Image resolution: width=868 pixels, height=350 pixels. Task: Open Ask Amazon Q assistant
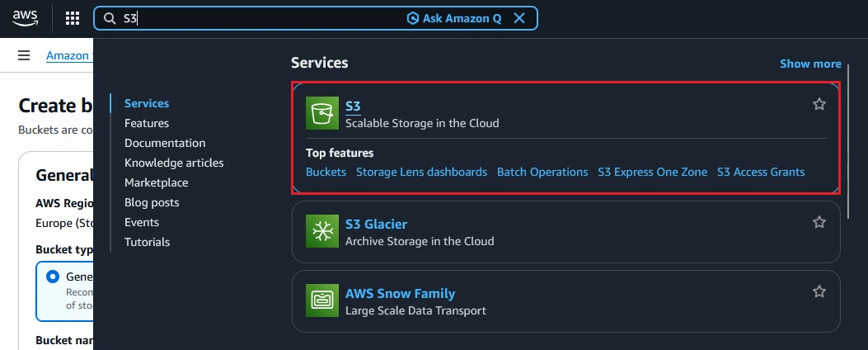[x=454, y=18]
